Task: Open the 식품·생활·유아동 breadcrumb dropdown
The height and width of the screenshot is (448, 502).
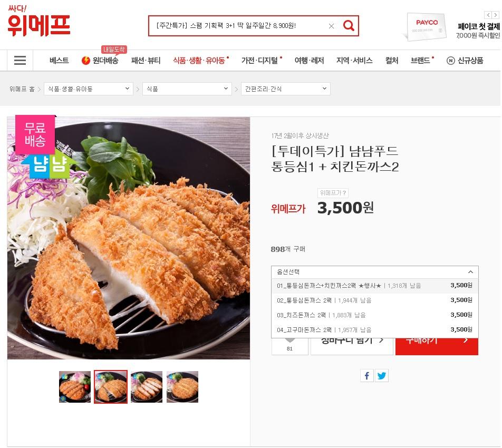Action: click(x=89, y=89)
